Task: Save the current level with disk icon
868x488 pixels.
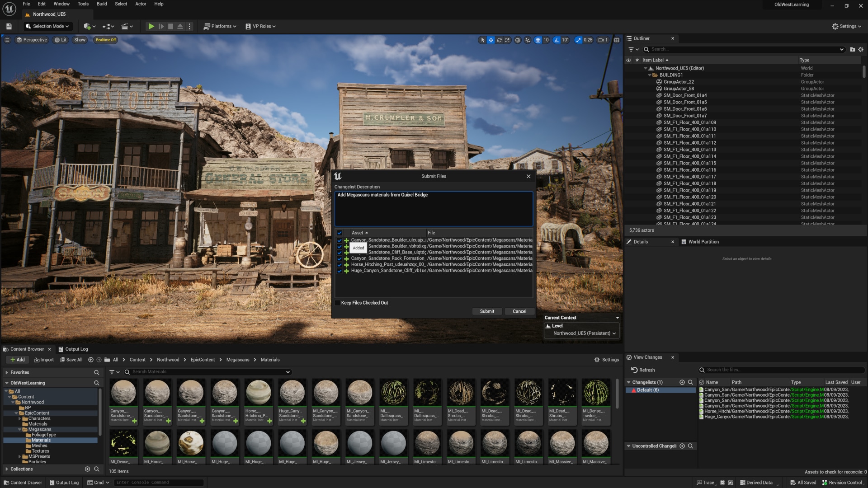Action: [x=8, y=26]
